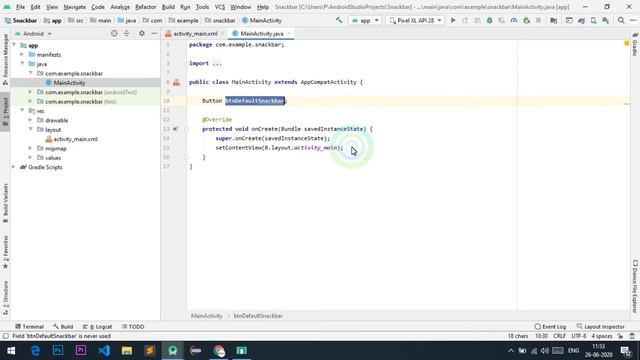Toggle the Gradle side tab

tap(635, 44)
